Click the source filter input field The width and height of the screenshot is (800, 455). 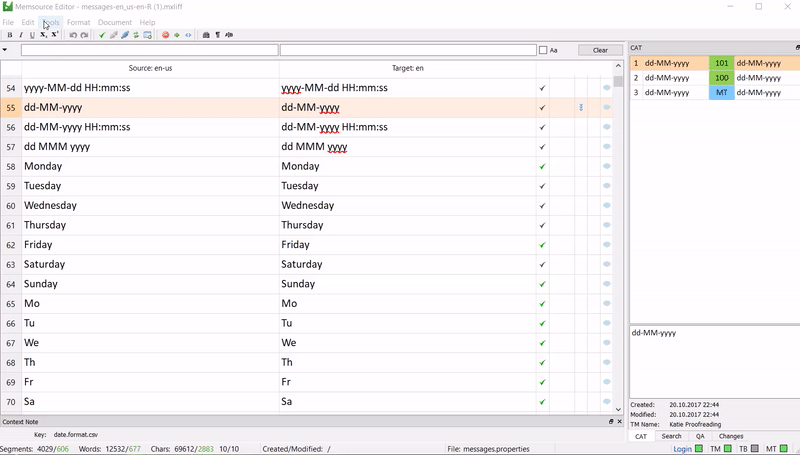pos(149,50)
